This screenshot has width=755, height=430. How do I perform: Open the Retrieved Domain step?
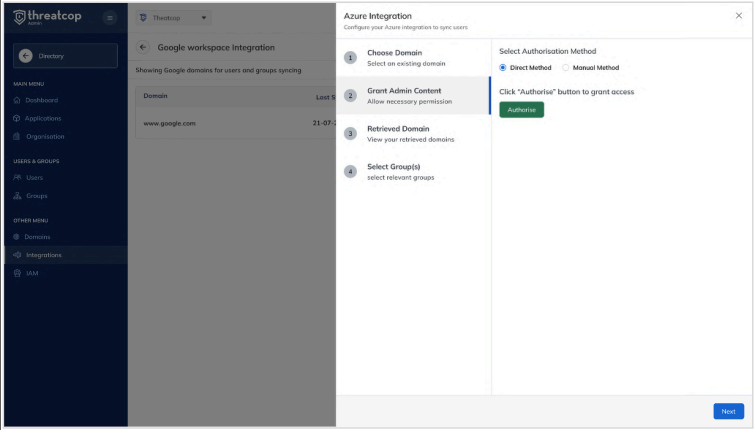pyautogui.click(x=412, y=134)
